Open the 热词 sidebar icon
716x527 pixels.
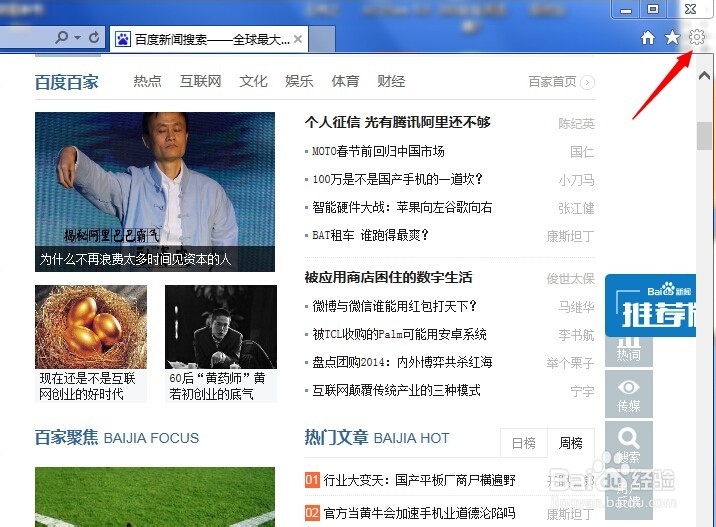628,352
